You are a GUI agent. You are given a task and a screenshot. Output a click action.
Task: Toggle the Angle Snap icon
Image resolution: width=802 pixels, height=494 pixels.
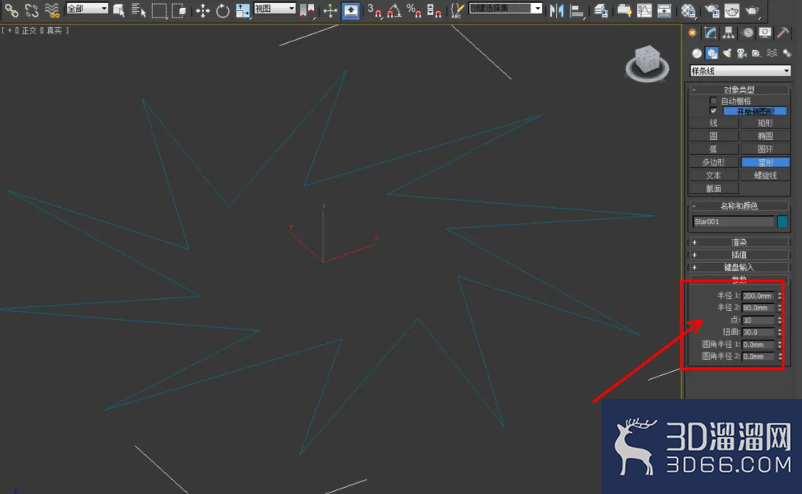point(394,10)
